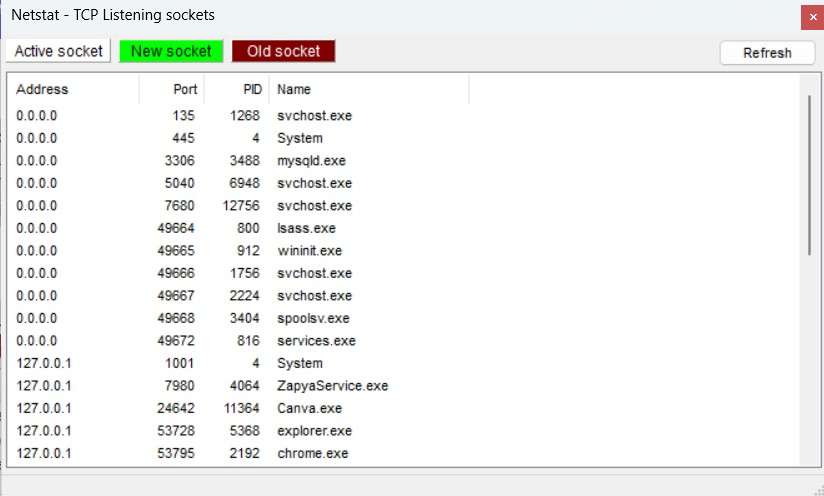824x496 pixels.
Task: Click port 49667 cell
Action: [176, 296]
